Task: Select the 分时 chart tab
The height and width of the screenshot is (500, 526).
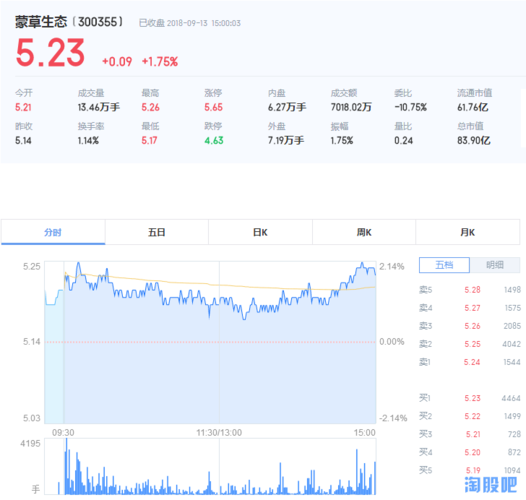Action: (53, 232)
